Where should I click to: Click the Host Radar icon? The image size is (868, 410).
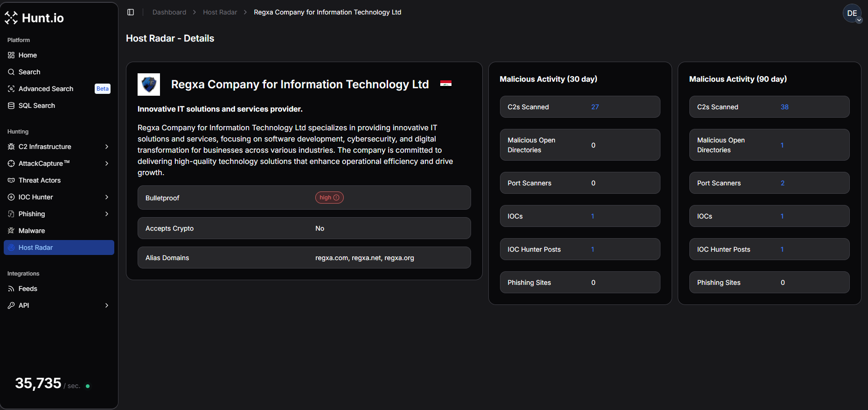[11, 247]
